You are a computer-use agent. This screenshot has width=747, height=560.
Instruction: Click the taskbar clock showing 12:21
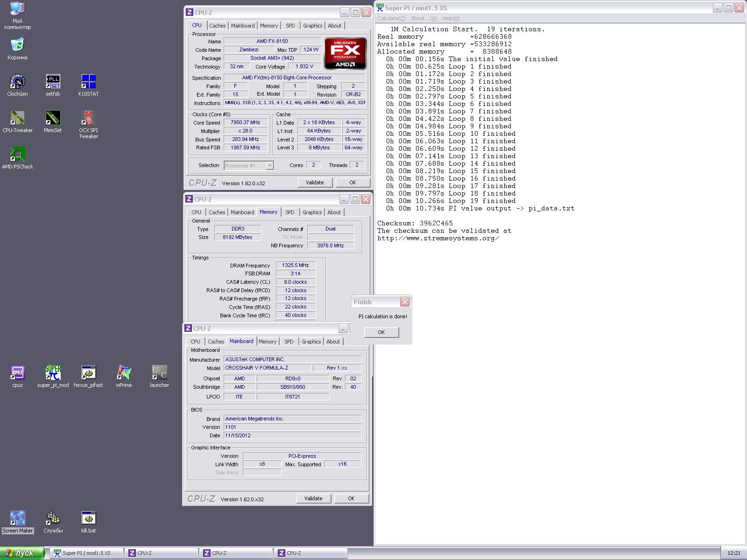[734, 553]
